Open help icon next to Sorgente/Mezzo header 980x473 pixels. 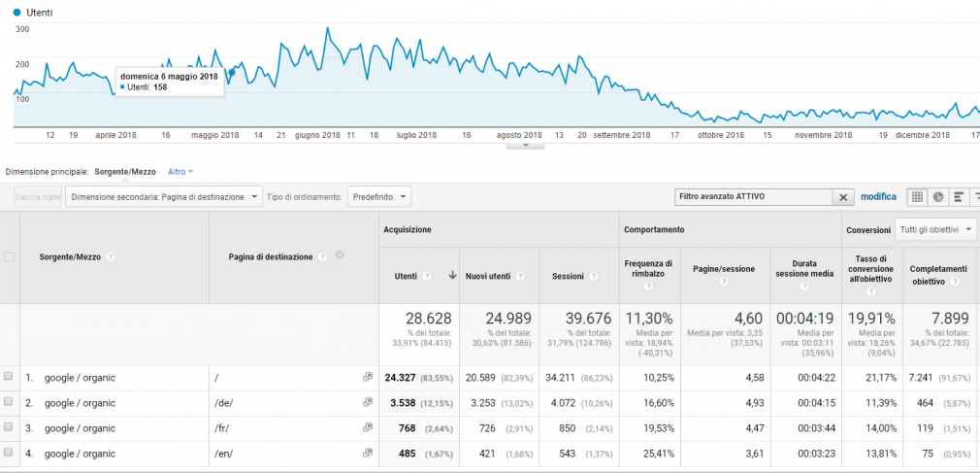pyautogui.click(x=111, y=257)
